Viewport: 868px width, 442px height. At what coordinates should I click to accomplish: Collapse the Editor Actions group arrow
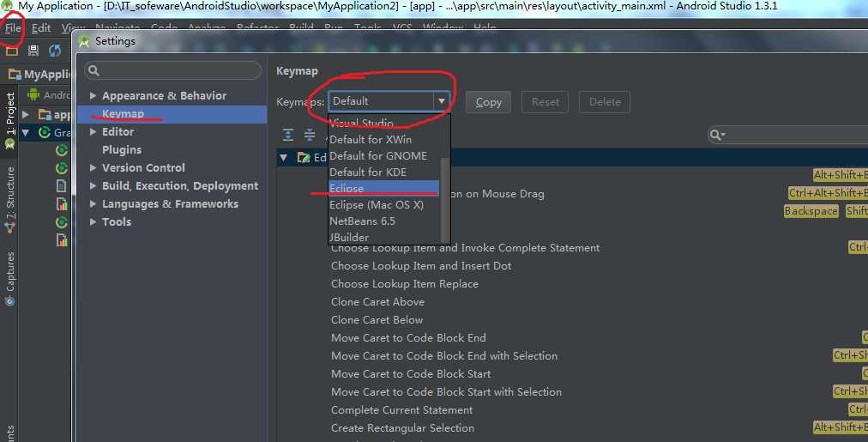(283, 158)
